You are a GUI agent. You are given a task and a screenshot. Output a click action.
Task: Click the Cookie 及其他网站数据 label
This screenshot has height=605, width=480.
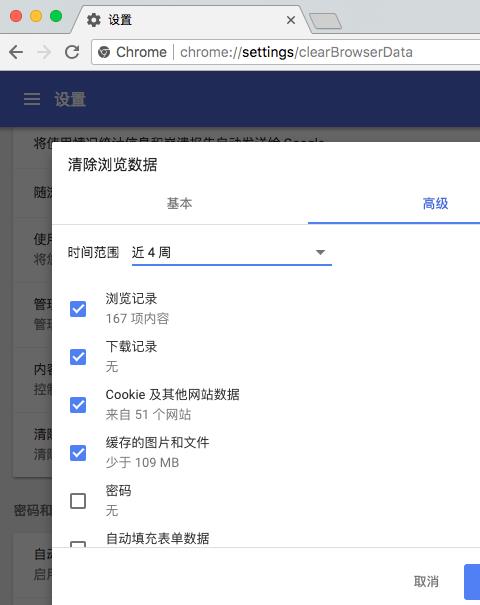[x=172, y=394]
